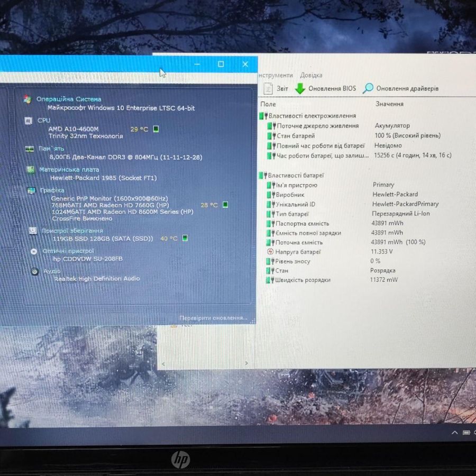The image size is (476, 476).
Task: Click the left arrow of horizontal scrollbar
Action: 163,364
